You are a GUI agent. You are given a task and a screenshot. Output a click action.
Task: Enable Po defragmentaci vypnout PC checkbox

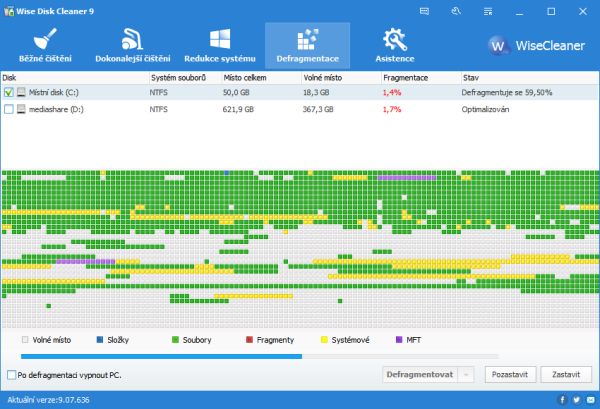(11, 375)
